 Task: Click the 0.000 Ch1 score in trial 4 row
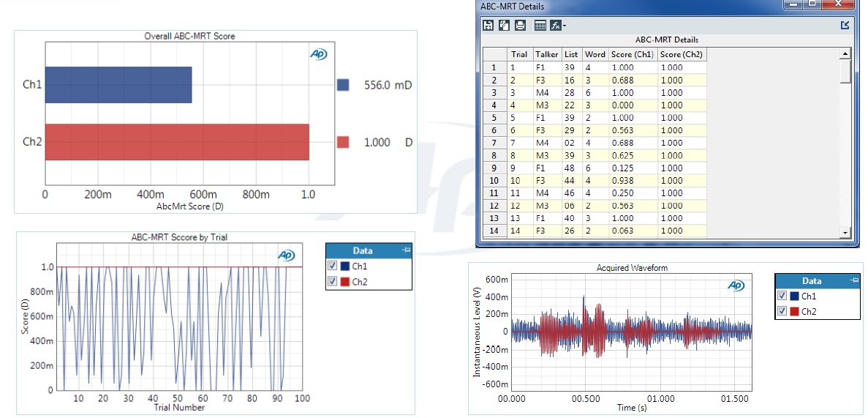[633, 105]
